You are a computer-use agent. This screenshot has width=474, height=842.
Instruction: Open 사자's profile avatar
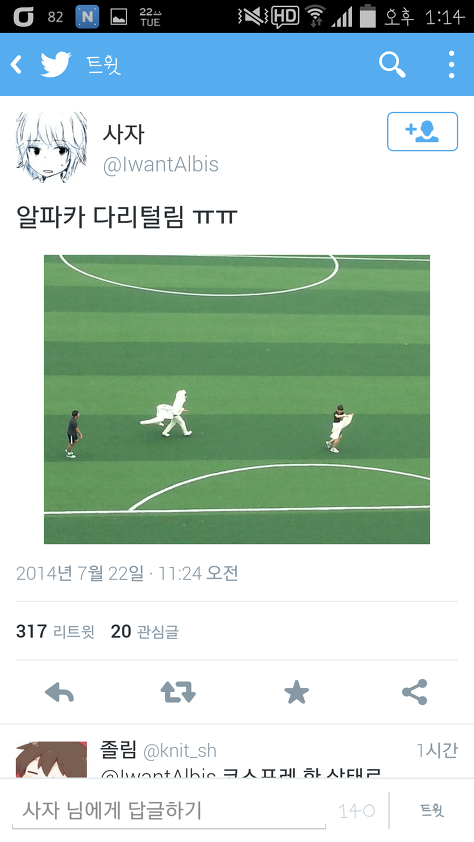click(x=52, y=147)
